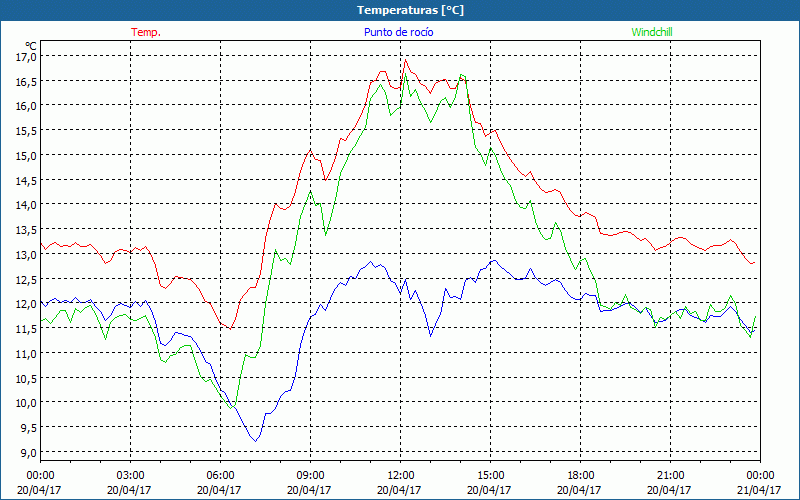Click the 18:00 time axis label

[x=580, y=476]
